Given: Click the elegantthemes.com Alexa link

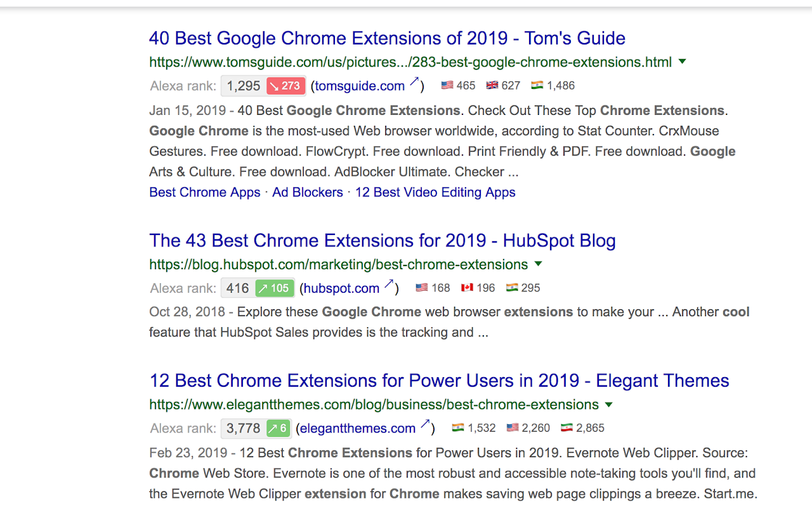Looking at the screenshot, I should [358, 429].
